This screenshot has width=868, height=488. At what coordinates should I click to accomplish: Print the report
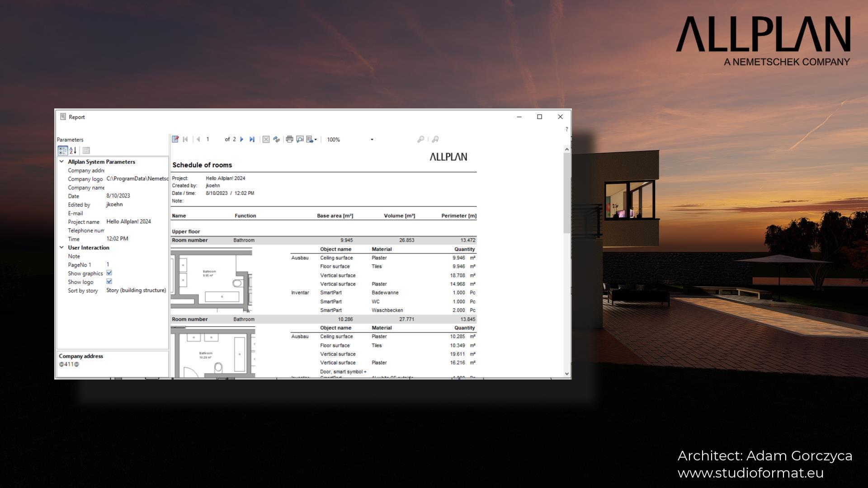289,139
